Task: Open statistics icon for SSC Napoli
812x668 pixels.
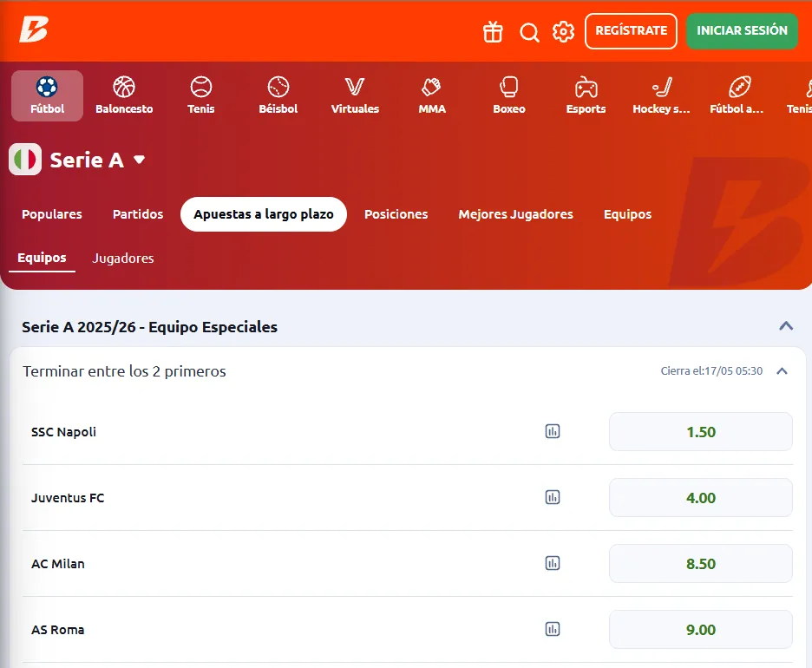Action: pos(553,431)
